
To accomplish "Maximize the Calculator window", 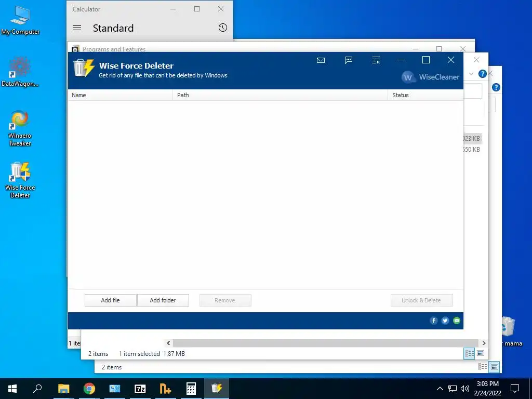I will [197, 9].
